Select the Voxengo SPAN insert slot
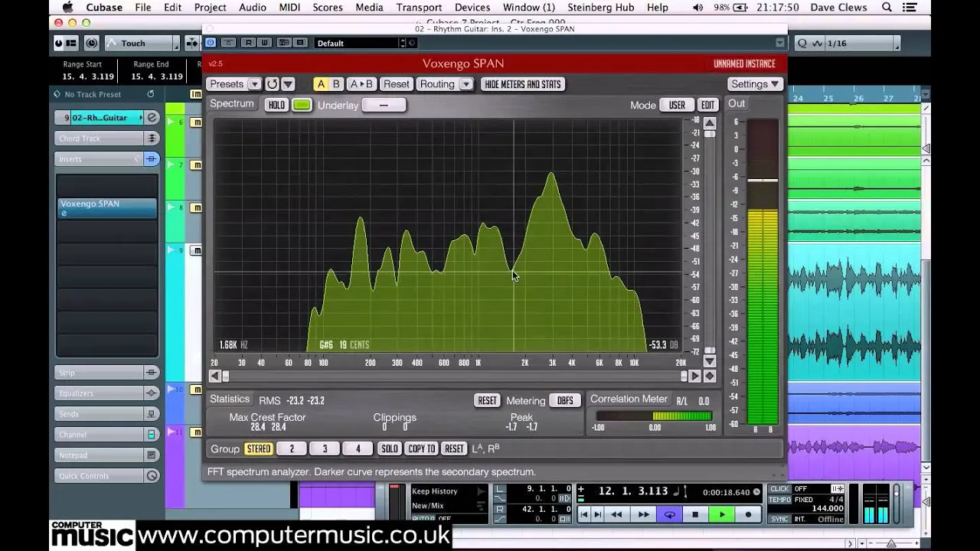The height and width of the screenshot is (551, 980). [107, 208]
